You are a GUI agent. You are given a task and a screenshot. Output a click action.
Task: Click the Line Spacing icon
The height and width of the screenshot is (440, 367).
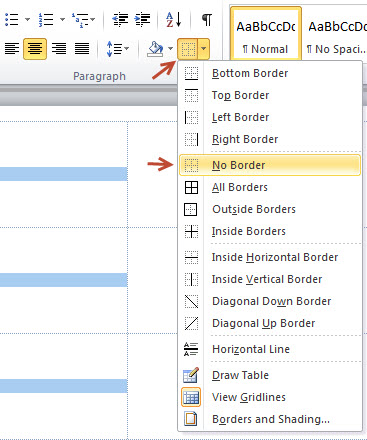click(x=114, y=49)
